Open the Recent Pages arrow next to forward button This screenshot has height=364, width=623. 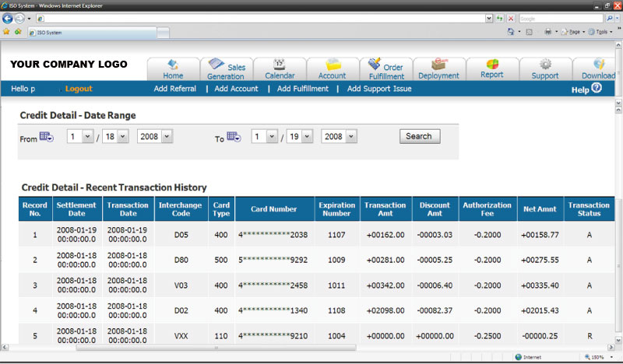pyautogui.click(x=29, y=19)
